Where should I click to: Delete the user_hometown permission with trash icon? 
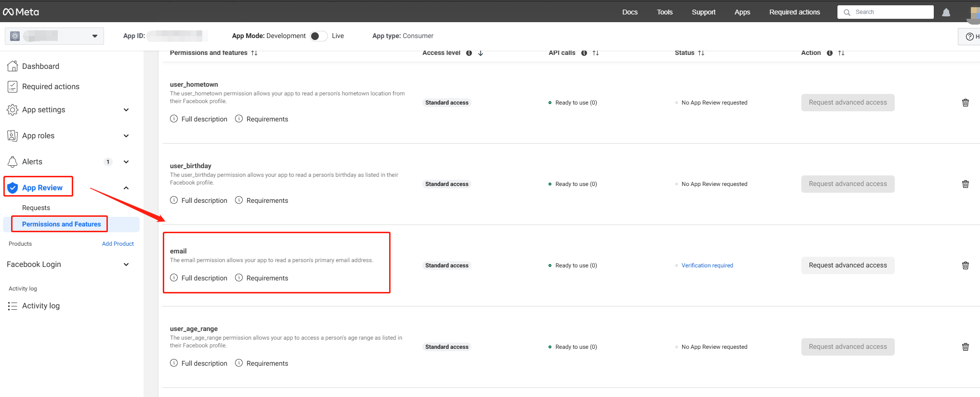965,103
